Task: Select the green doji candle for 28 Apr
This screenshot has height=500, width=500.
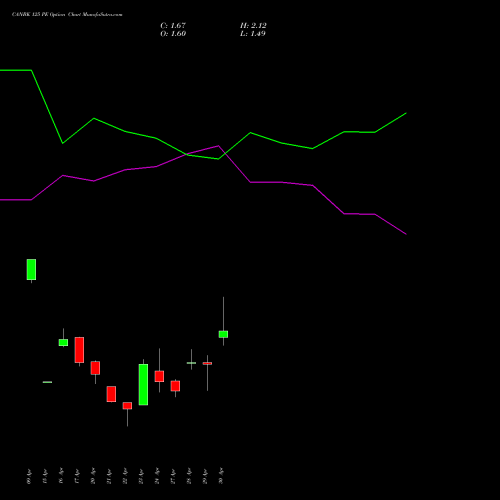Action: [x=191, y=363]
